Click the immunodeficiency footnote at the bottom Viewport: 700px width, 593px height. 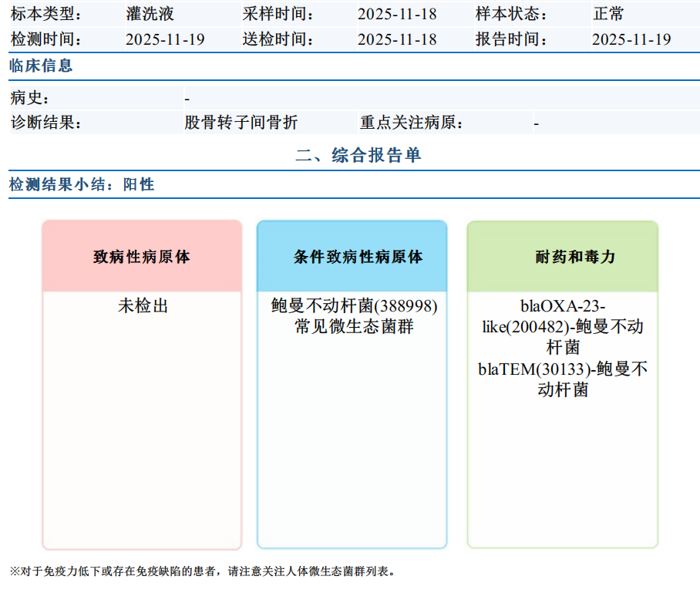(203, 572)
